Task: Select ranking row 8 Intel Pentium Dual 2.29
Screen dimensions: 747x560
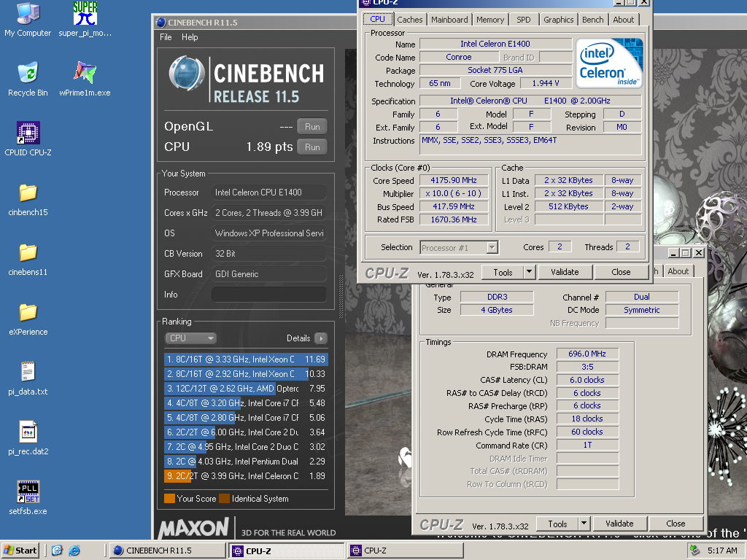Action: (x=246, y=462)
